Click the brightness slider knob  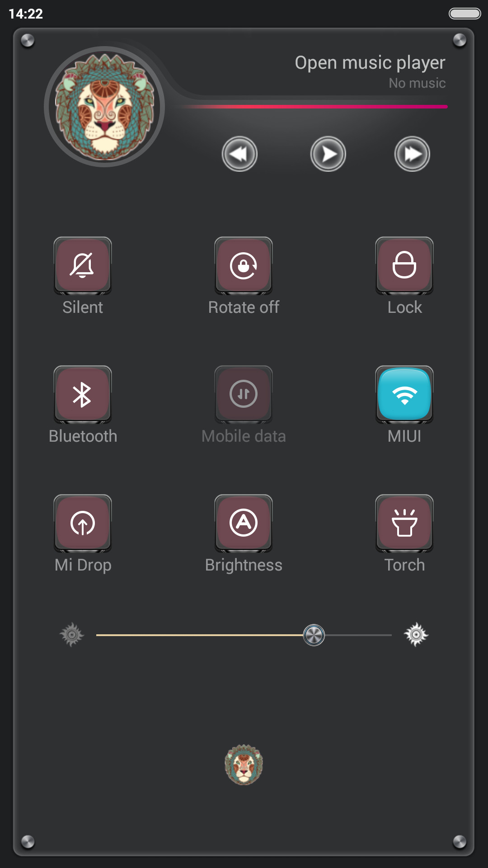tap(314, 635)
